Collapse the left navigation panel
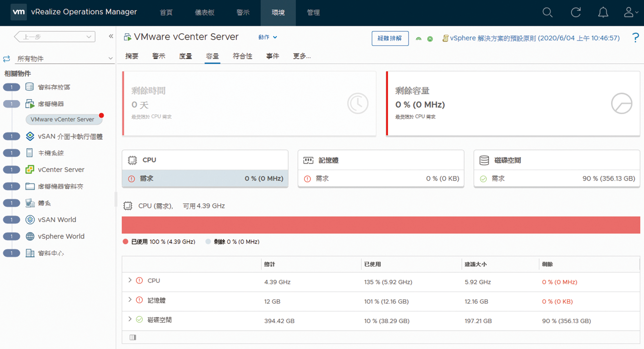The height and width of the screenshot is (349, 644). pyautogui.click(x=111, y=36)
